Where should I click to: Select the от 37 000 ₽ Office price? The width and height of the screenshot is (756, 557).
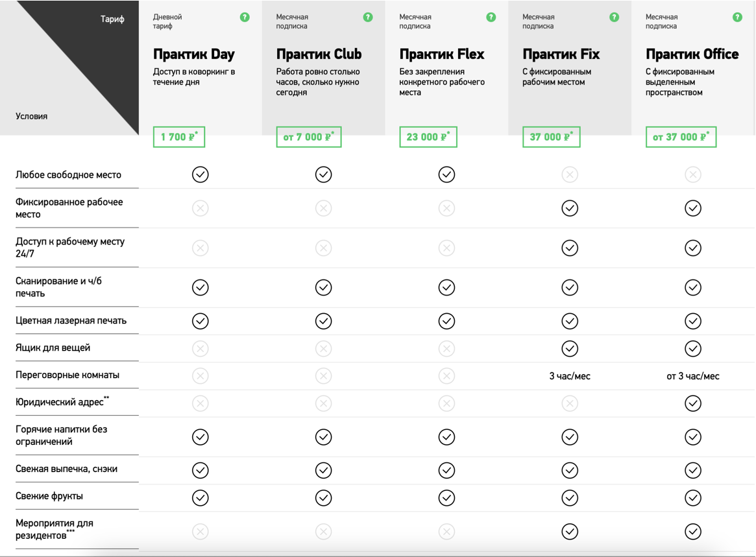pyautogui.click(x=681, y=137)
